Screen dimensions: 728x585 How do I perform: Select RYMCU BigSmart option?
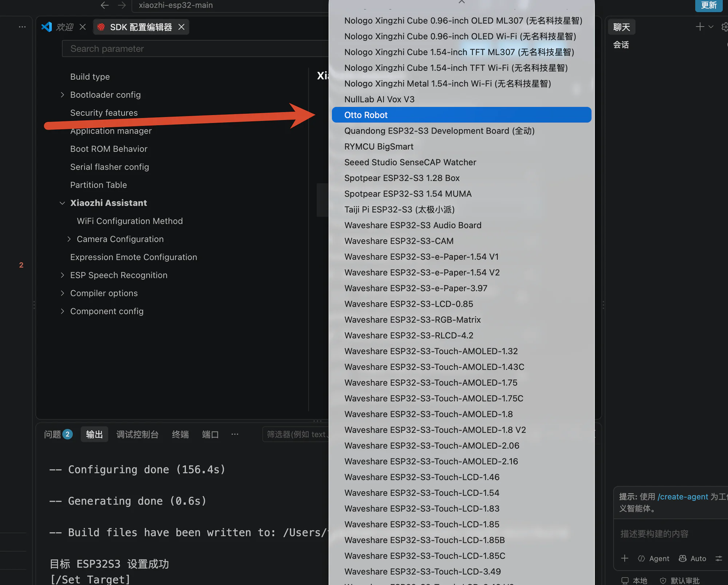coord(461,147)
